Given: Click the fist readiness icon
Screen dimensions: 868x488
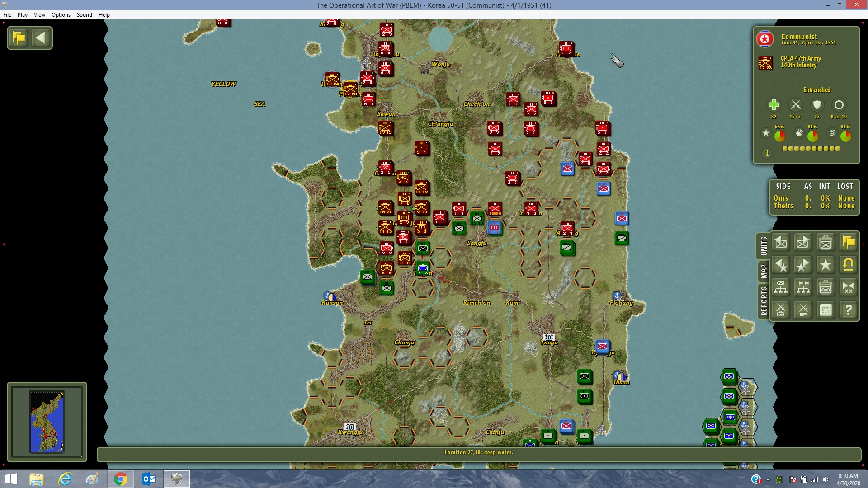Looking at the screenshot, I should 799,133.
